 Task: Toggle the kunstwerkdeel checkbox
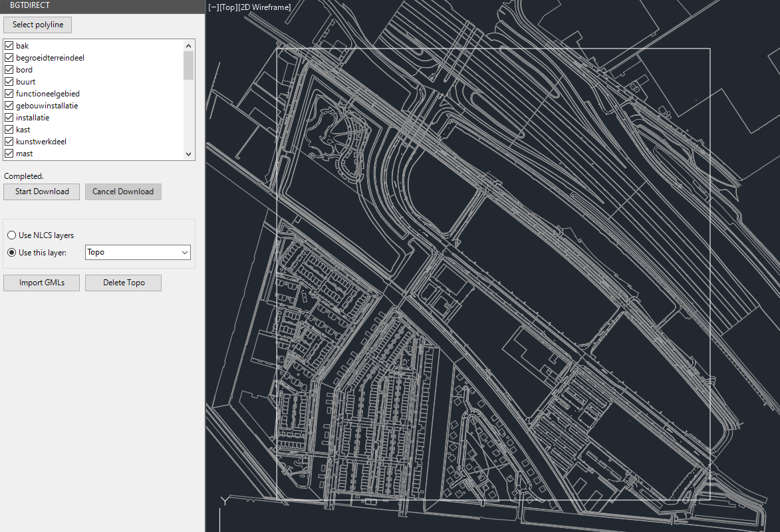[x=9, y=142]
